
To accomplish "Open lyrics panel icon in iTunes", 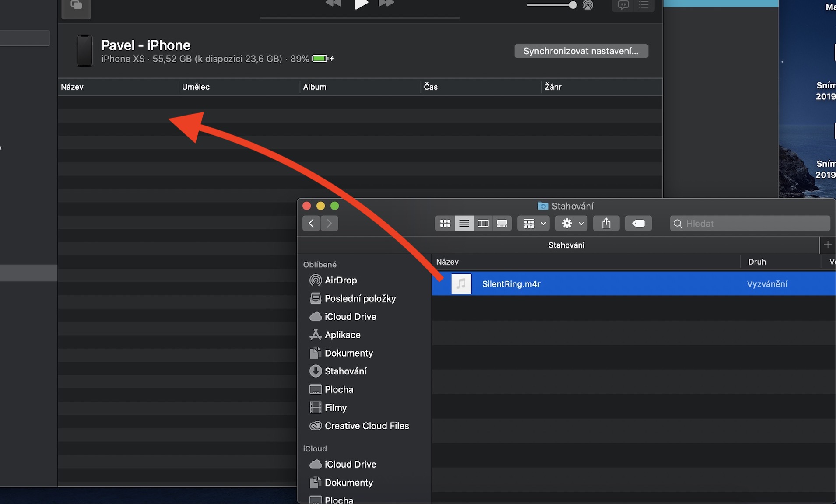I will (623, 5).
